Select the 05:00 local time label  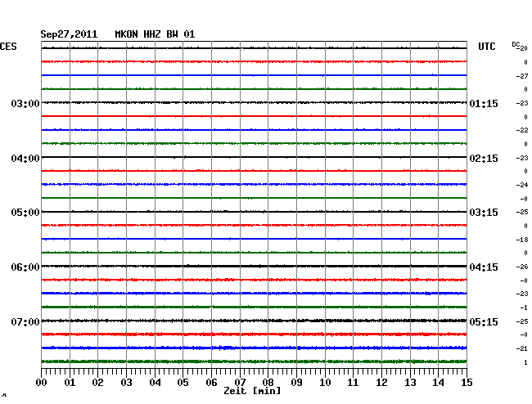pos(25,213)
